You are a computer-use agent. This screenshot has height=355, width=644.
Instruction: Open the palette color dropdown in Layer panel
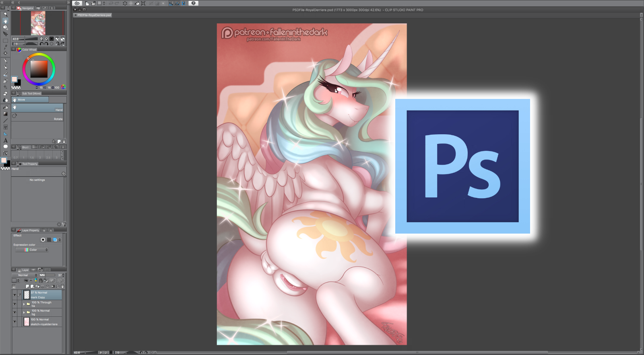16,280
